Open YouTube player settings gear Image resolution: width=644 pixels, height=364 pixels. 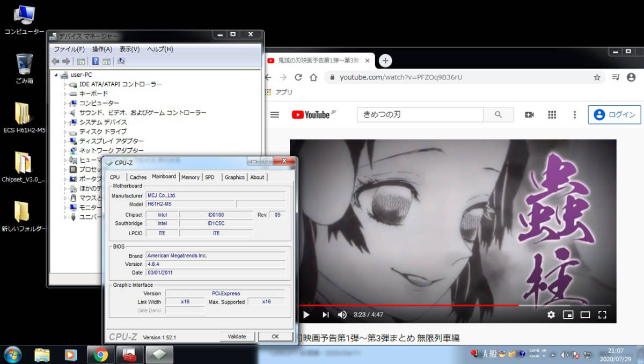pyautogui.click(x=551, y=315)
